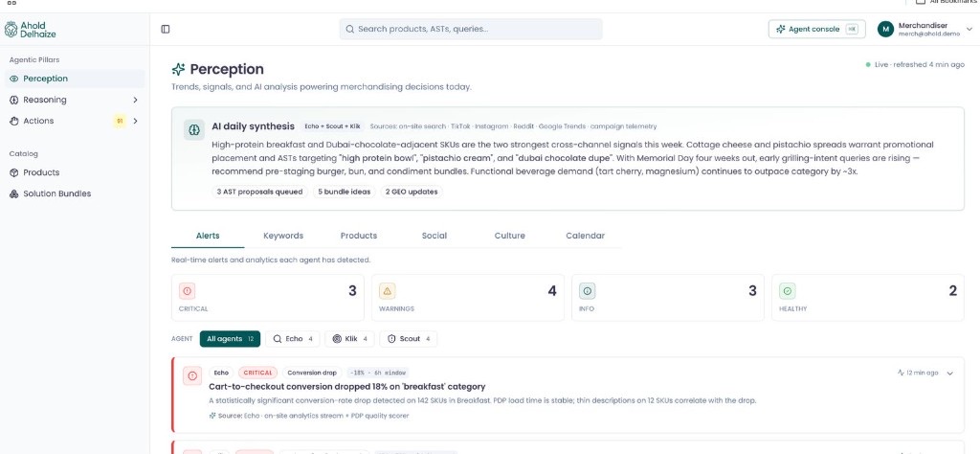Select the Alerts tab

[208, 236]
